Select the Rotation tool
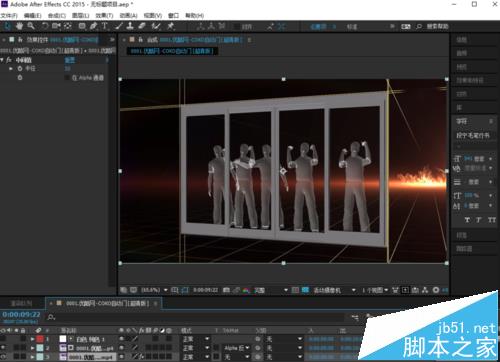 click(45, 26)
